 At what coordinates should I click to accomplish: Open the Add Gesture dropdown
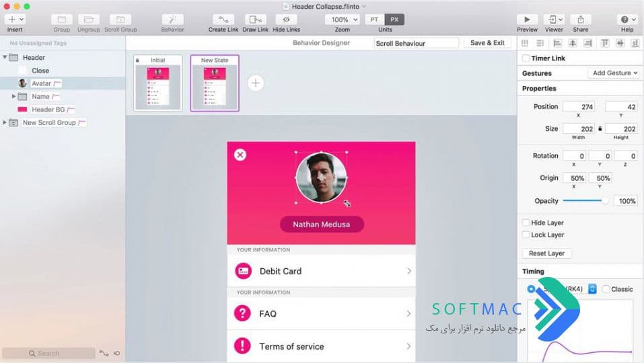click(x=614, y=73)
